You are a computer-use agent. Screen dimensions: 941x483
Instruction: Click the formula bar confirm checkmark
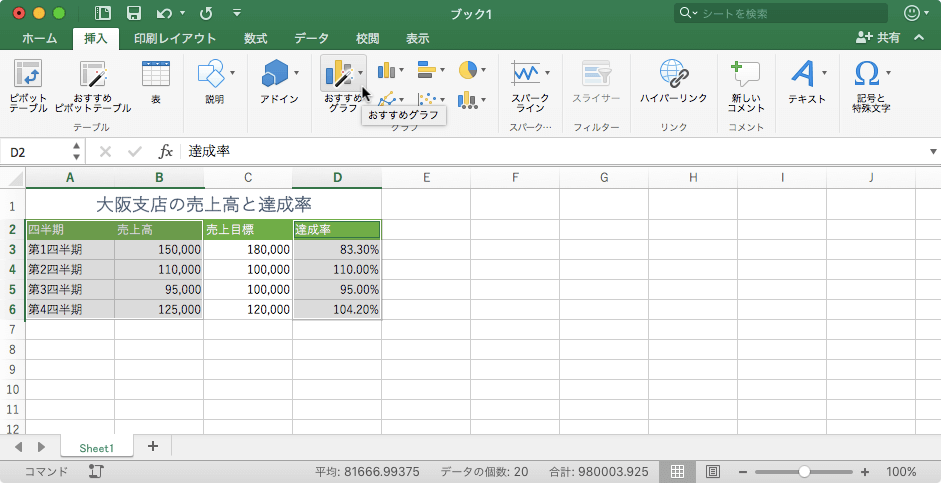click(135, 152)
